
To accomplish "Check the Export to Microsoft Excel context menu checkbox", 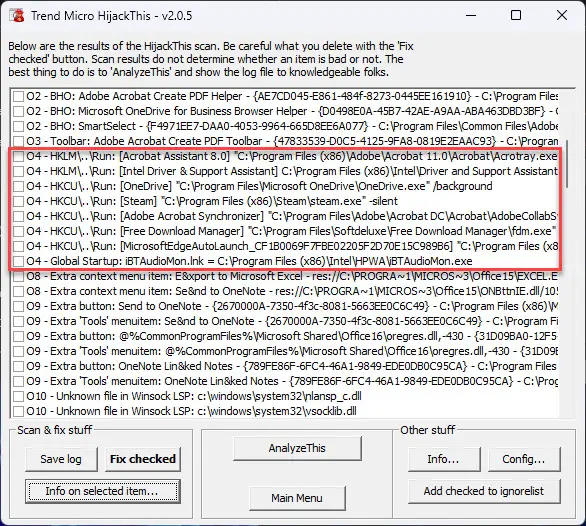I will [18, 276].
